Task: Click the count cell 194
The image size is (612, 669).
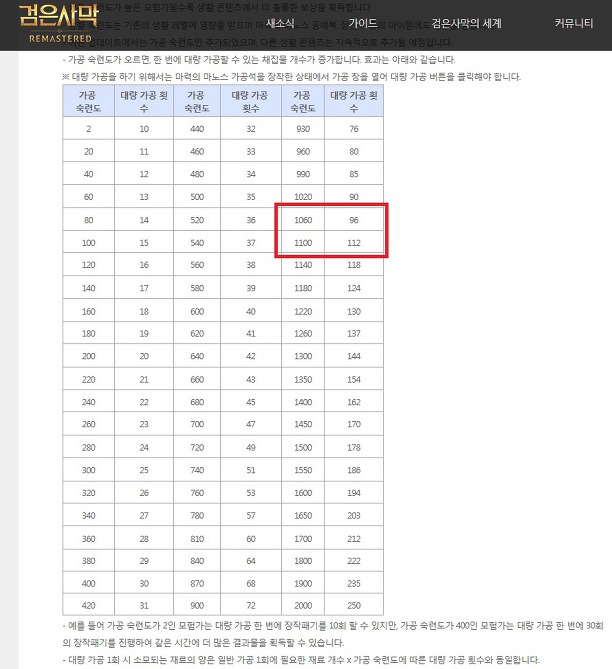Action: coord(354,493)
